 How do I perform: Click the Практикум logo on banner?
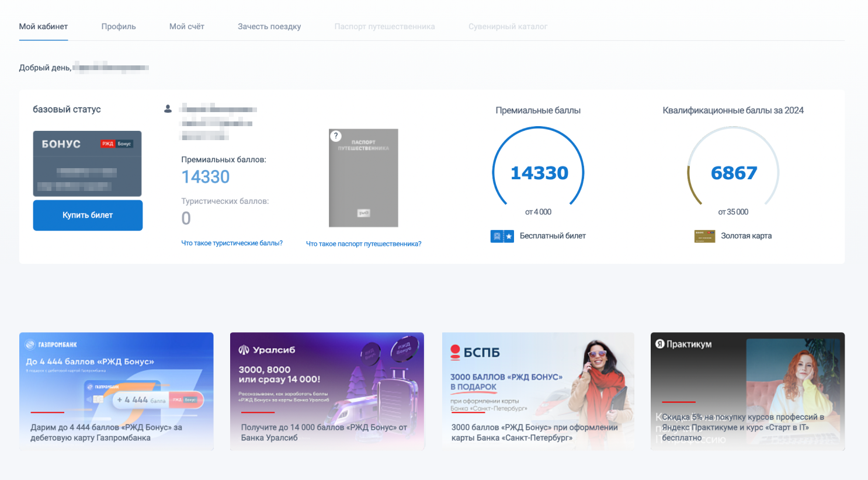pyautogui.click(x=683, y=344)
